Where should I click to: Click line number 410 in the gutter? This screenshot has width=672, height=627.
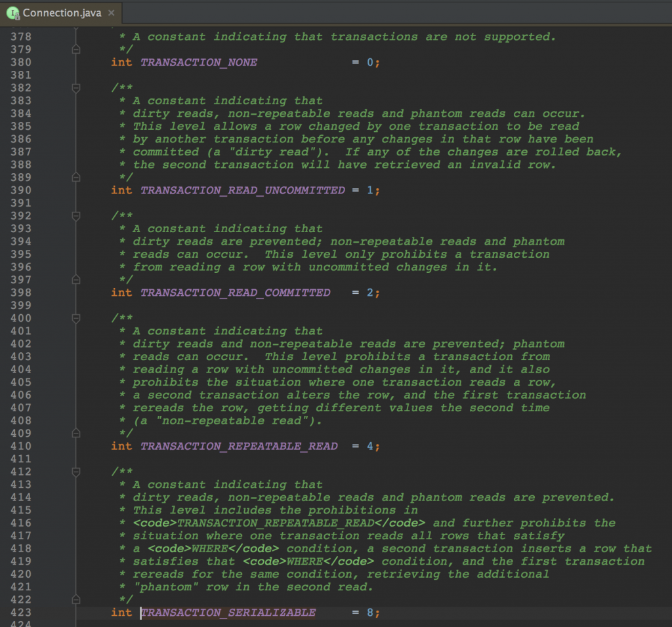21,446
